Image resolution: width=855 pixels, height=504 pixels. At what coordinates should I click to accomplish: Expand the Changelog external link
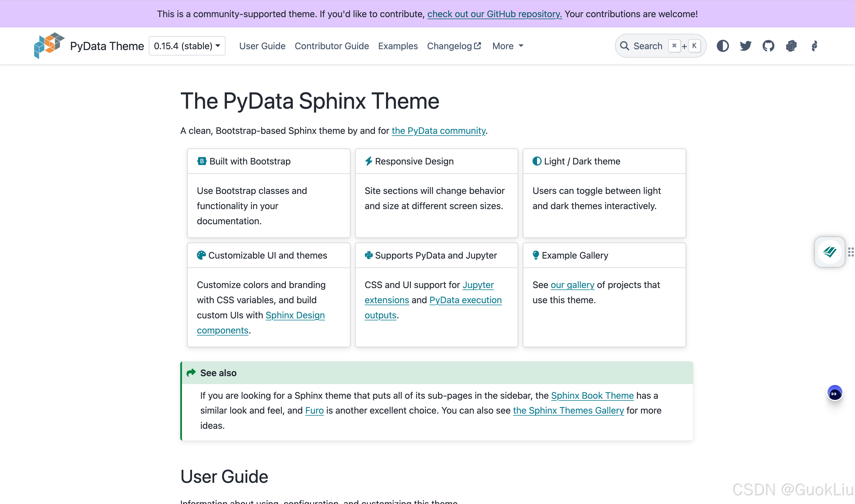click(x=454, y=45)
